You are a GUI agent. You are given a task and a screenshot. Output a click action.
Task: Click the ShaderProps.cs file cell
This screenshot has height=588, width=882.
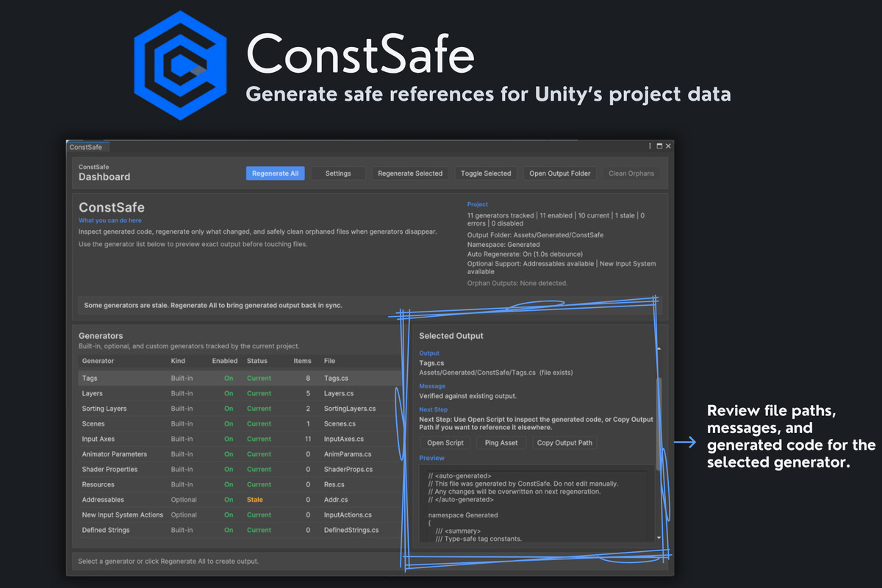348,470
